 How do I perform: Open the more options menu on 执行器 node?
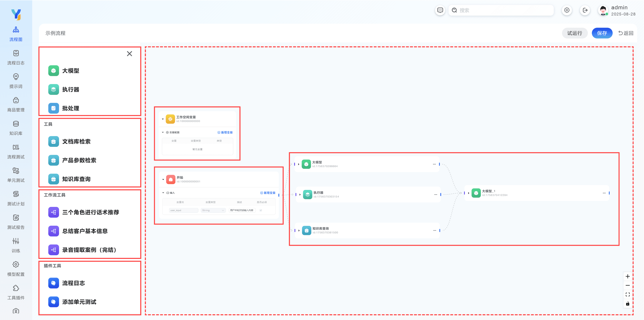(x=436, y=194)
